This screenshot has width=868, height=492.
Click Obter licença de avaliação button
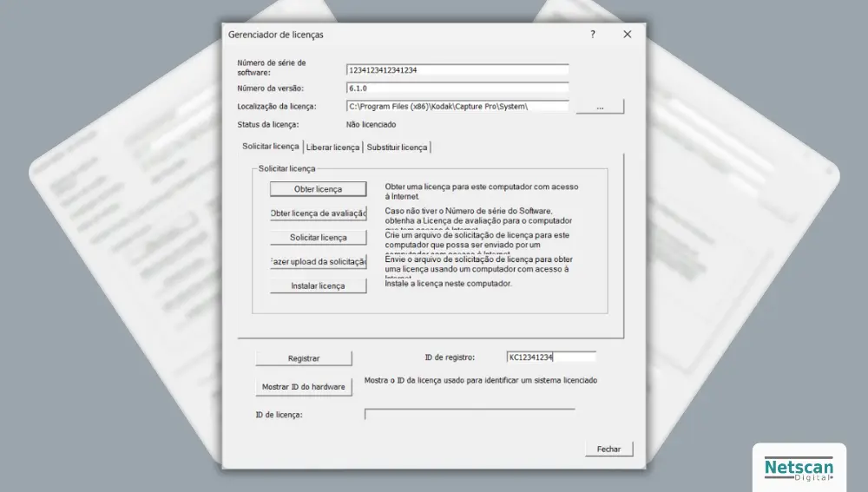318,213
